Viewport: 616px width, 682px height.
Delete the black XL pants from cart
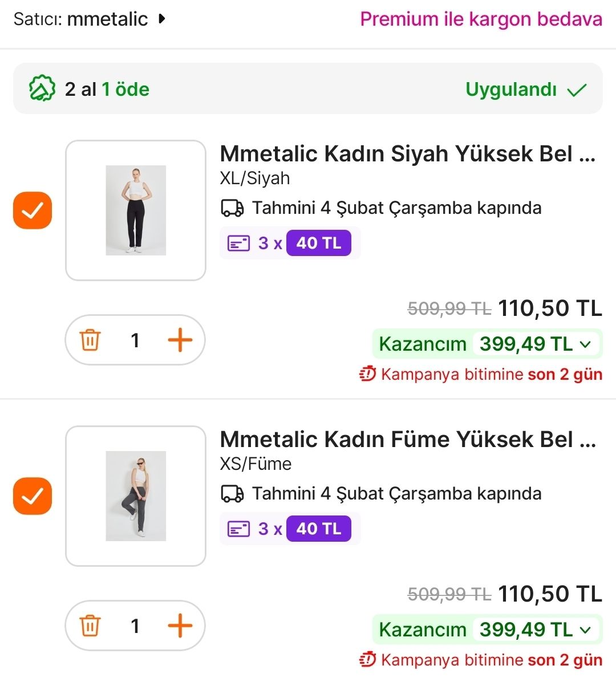point(90,340)
